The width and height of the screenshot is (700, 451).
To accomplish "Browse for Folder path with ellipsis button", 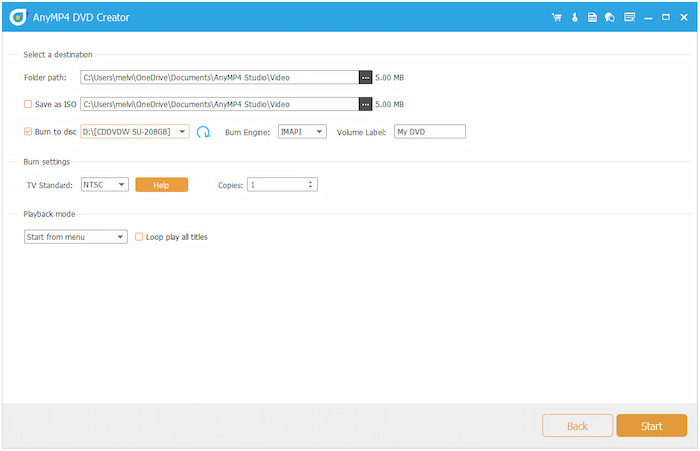I will [x=365, y=77].
